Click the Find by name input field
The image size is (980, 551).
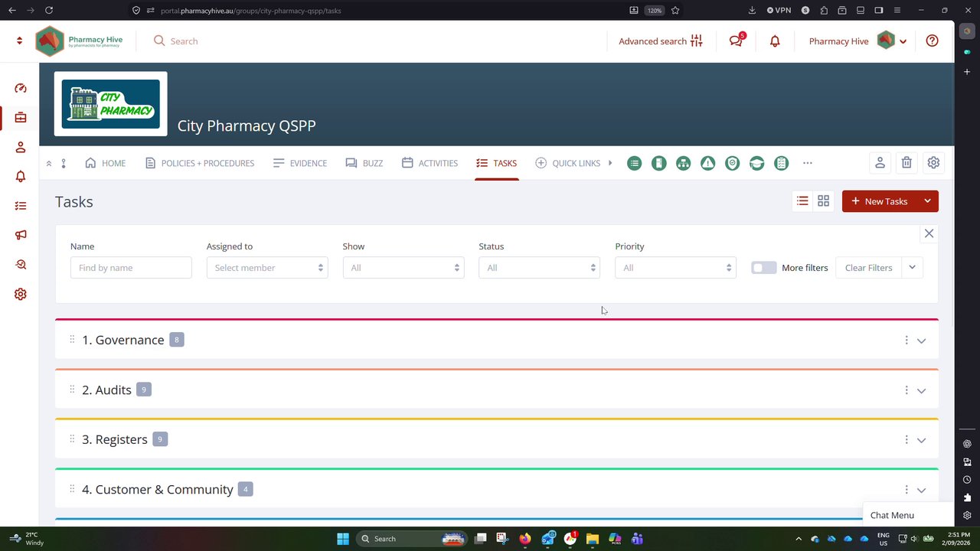[131, 268]
